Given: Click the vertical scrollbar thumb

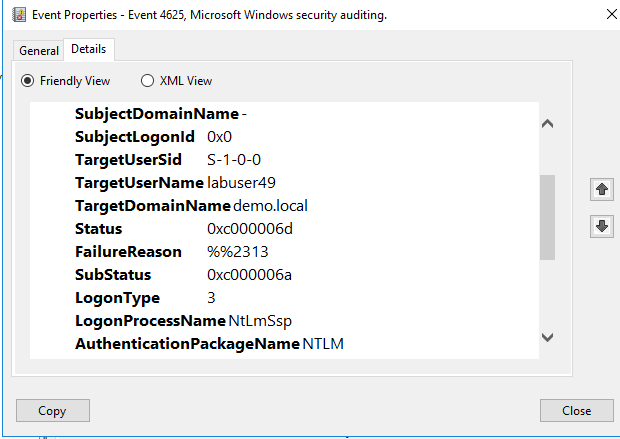Looking at the screenshot, I should [547, 217].
